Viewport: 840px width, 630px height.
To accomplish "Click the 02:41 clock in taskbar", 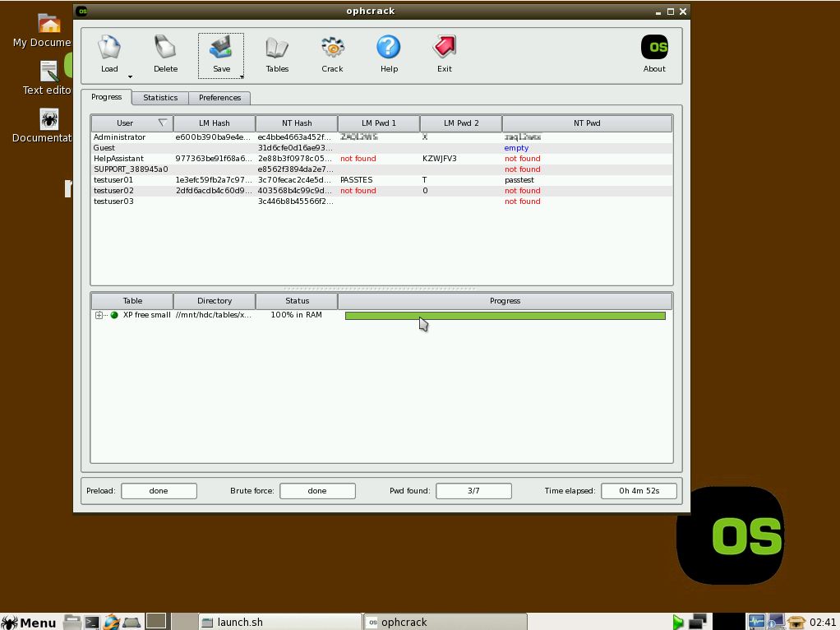I will point(822,623).
